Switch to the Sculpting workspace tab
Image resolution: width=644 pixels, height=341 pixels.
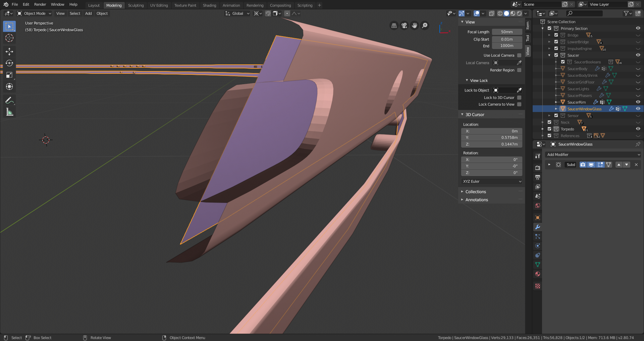point(136,5)
